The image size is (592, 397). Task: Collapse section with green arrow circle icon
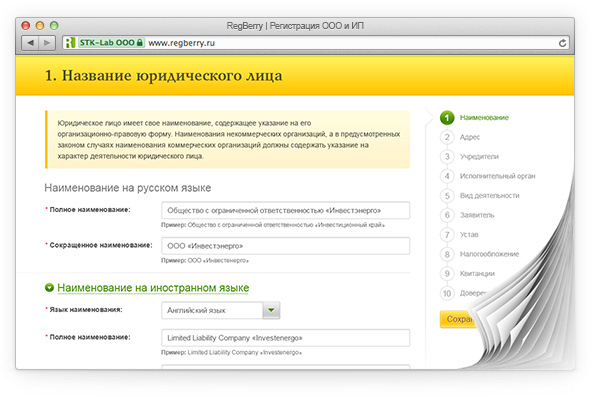pyautogui.click(x=49, y=288)
